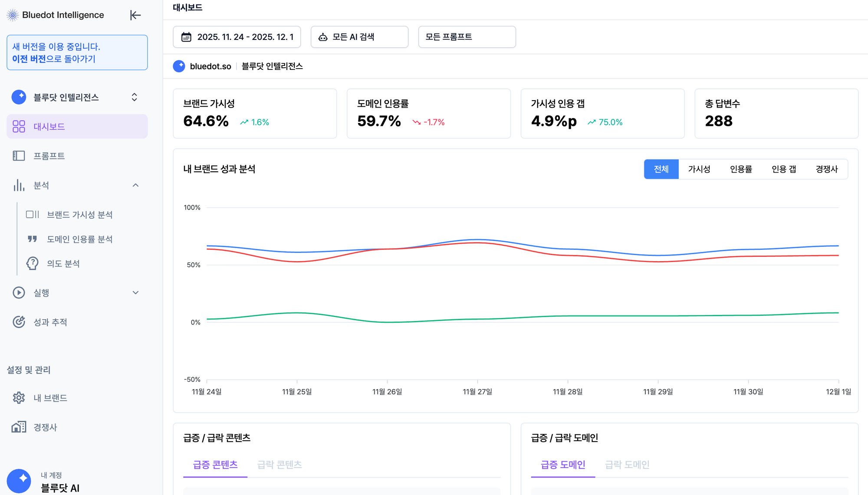Viewport: 868px width, 495px height.
Task: Click the 내 브랜드 gear icon
Action: click(19, 398)
